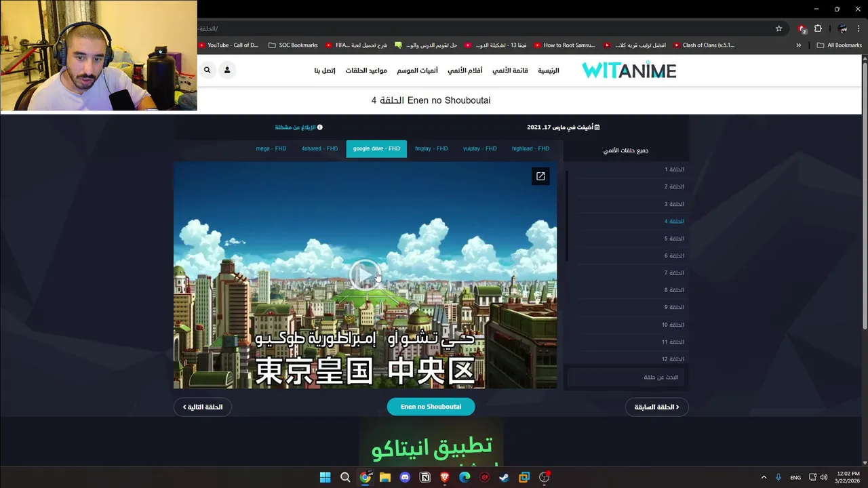Open YouTube - Call of D... bookmark
This screenshot has height=488, width=868.
click(x=228, y=45)
